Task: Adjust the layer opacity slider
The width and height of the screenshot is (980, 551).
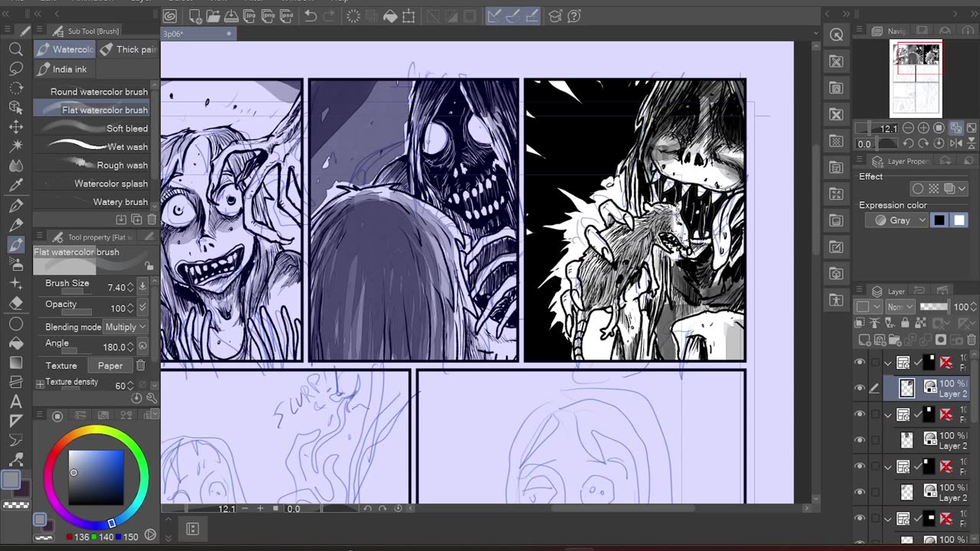Action: 934,307
